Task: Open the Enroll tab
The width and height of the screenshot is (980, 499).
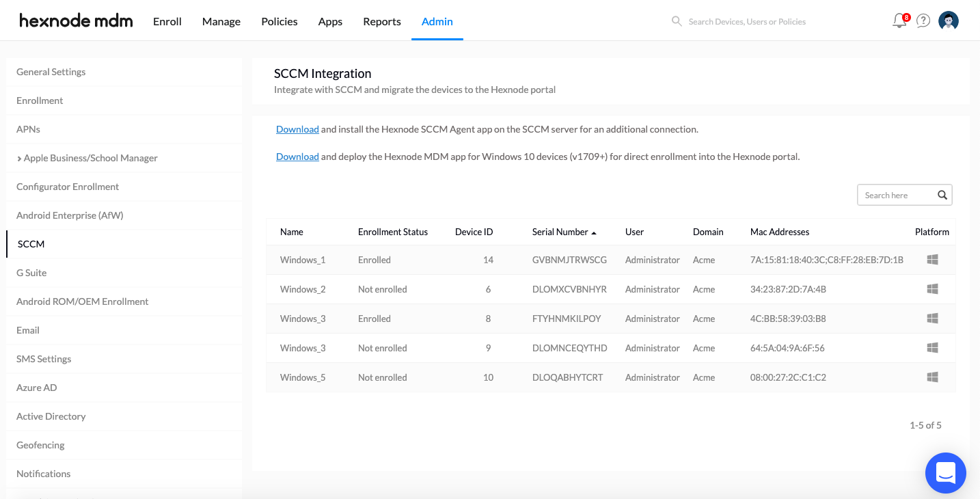Action: (167, 21)
